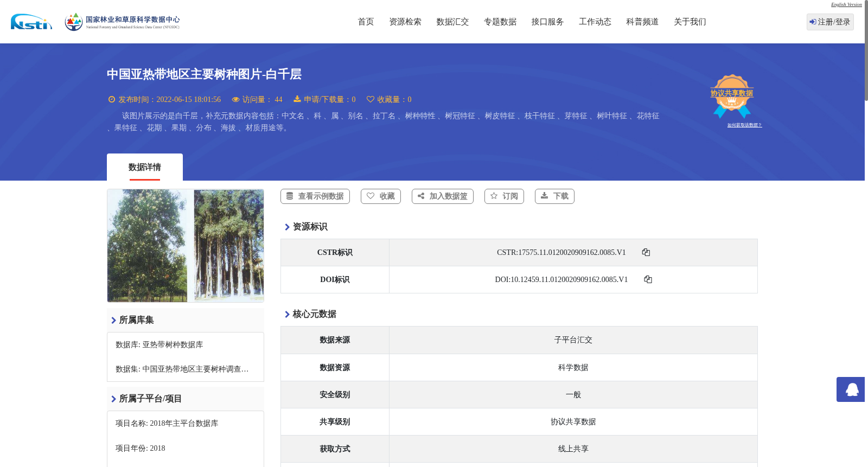Open the NSTI logo link
The width and height of the screenshot is (868, 467).
[x=31, y=22]
